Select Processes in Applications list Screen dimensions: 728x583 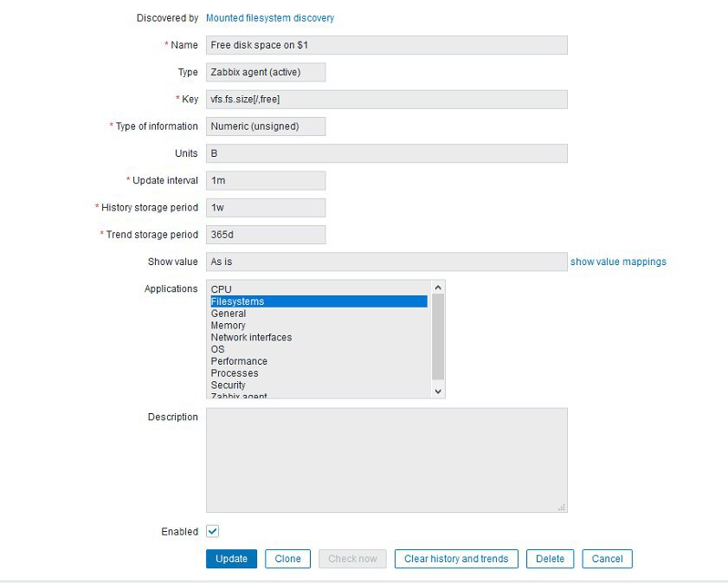(319, 373)
